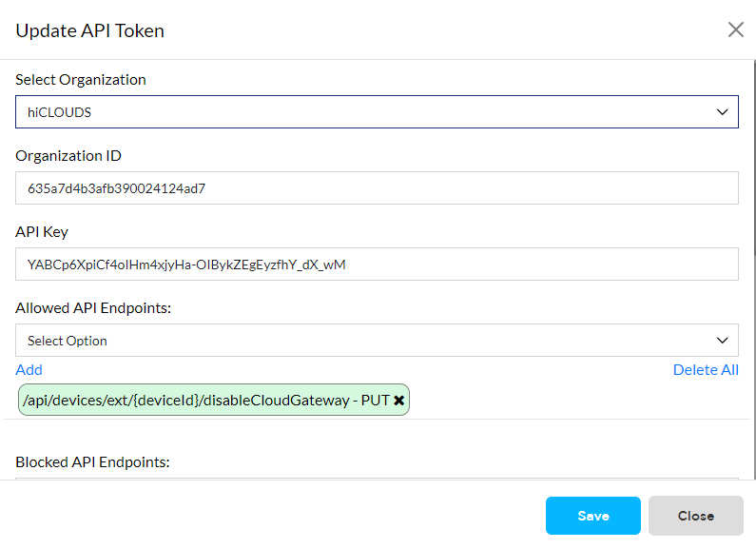Image resolution: width=756 pixels, height=549 pixels.
Task: Remove the disableCloudGateway PUT endpoint tag
Action: coord(398,401)
